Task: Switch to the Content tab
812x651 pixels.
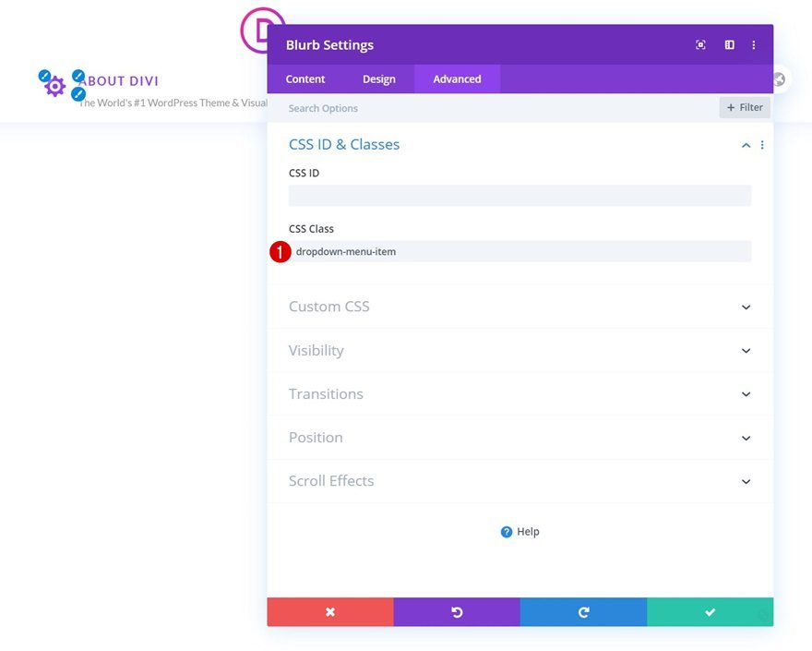Action: (305, 78)
